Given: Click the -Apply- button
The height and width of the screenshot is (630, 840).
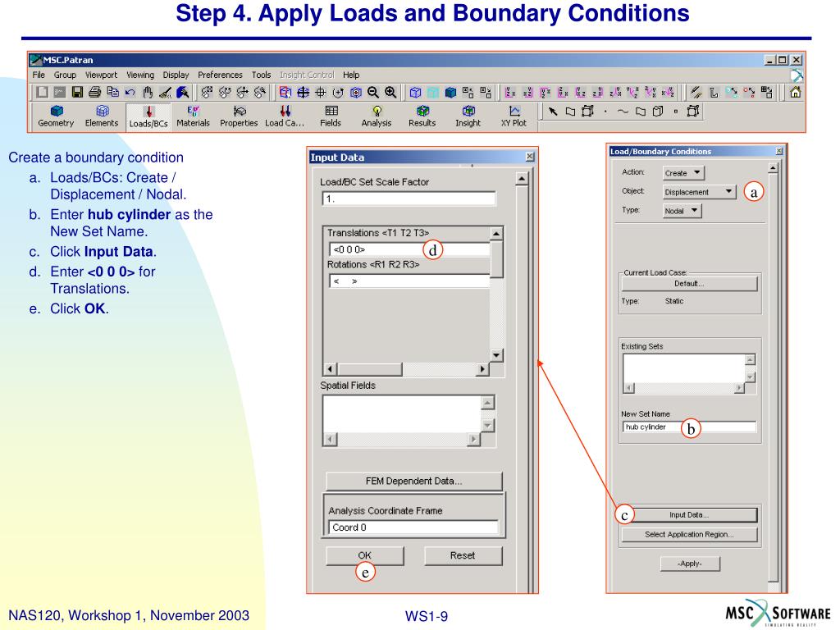Looking at the screenshot, I should pos(690,564).
